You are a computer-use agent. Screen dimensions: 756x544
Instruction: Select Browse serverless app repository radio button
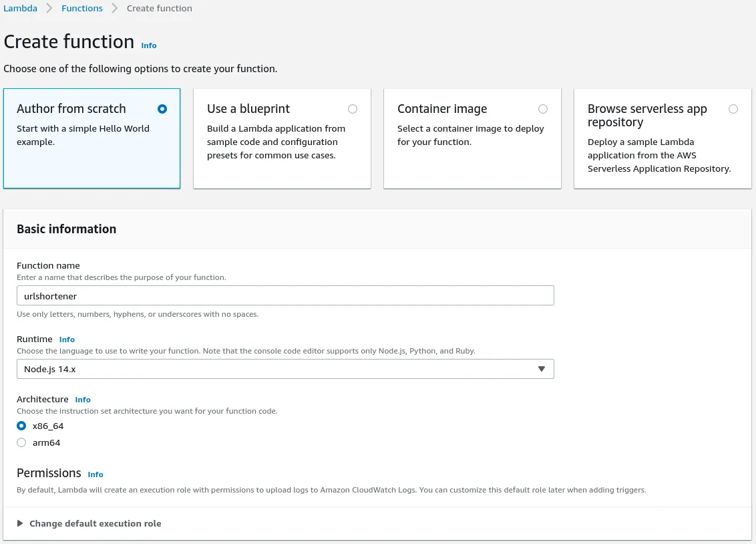pyautogui.click(x=733, y=109)
